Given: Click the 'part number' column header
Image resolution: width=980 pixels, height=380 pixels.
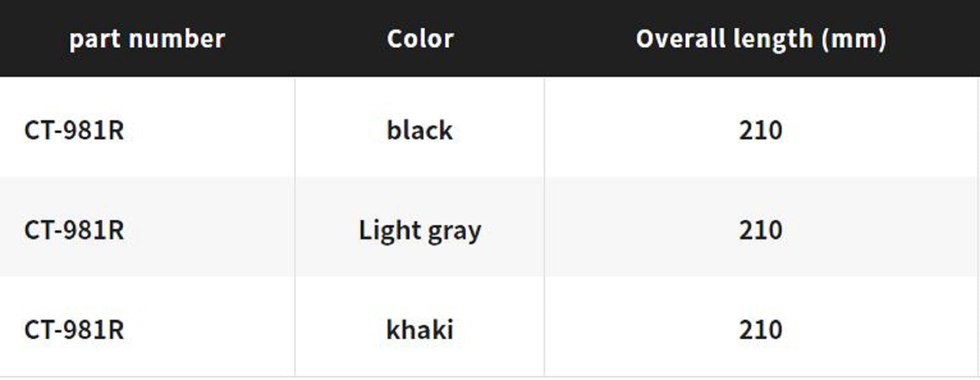Looking at the screenshot, I should [x=147, y=39].
